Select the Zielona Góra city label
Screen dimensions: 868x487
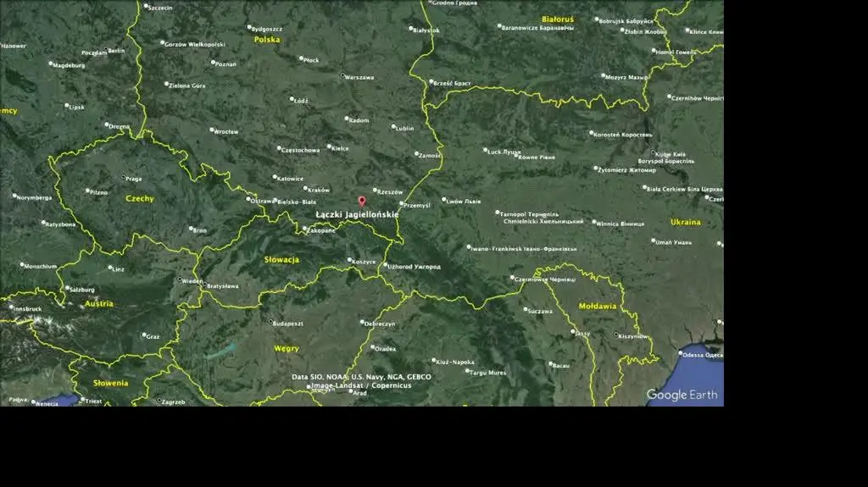[x=187, y=86]
